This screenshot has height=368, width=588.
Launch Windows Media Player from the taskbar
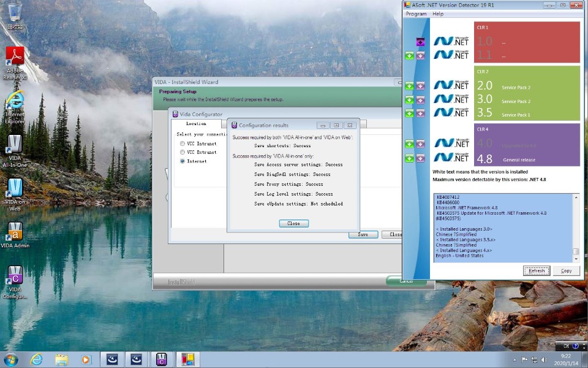click(86, 360)
